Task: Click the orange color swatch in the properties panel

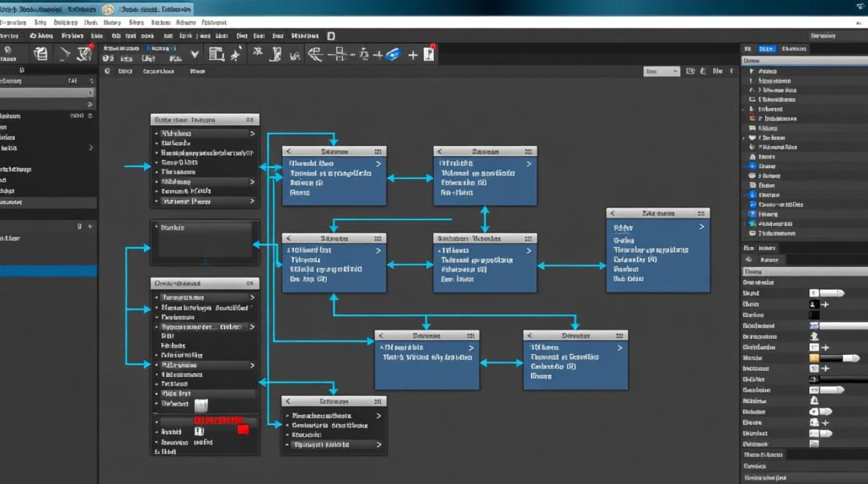Action: tap(814, 358)
